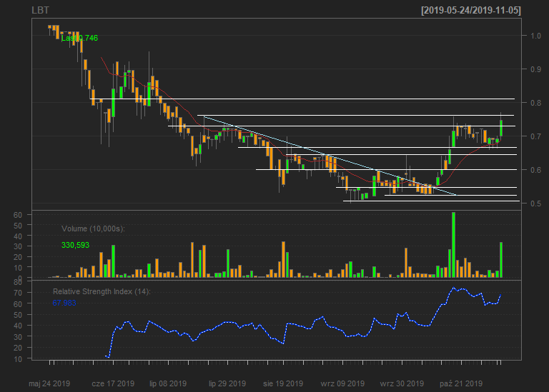Screen dimensions: 549x392
Task: Click the 10 label on RSI axis
Action: pyautogui.click(x=18, y=359)
